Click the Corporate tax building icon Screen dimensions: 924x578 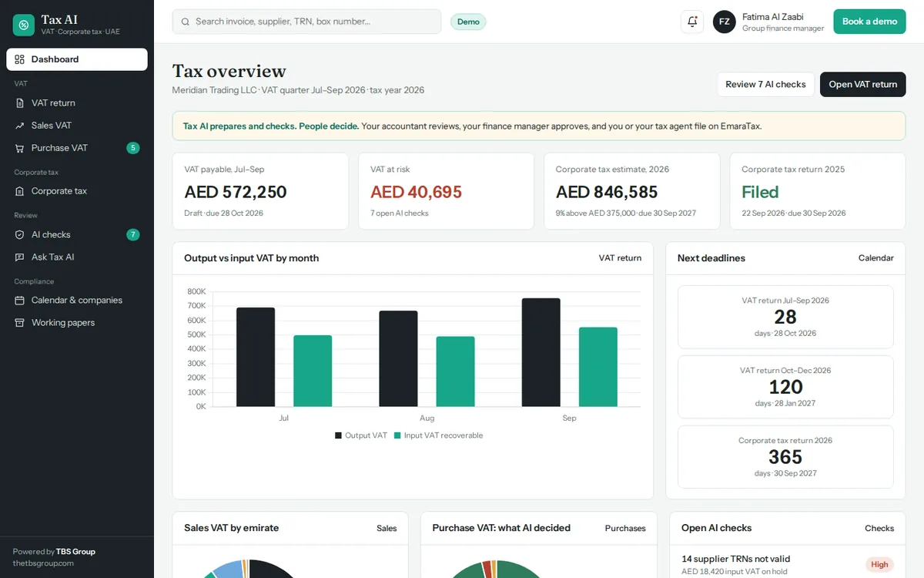coord(20,191)
